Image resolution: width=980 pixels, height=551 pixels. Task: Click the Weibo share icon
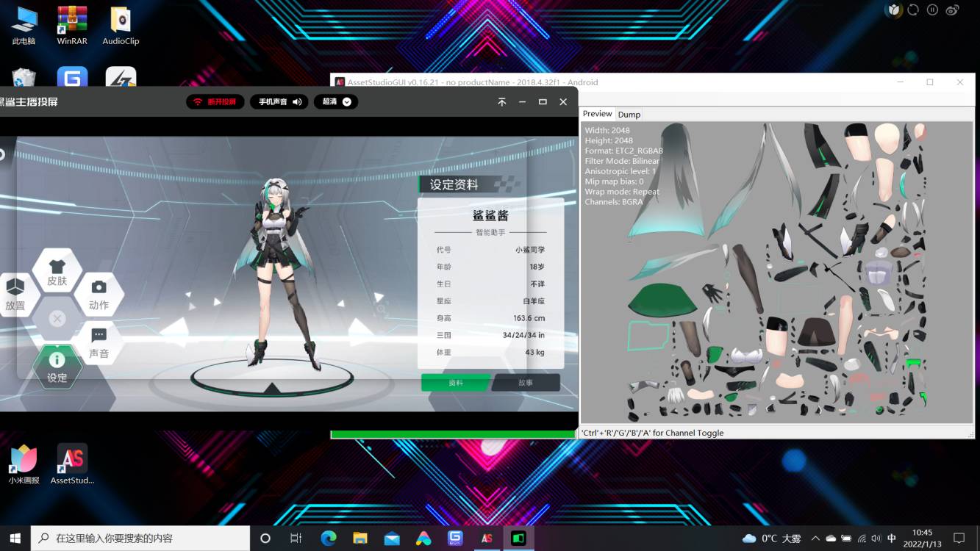(952, 10)
